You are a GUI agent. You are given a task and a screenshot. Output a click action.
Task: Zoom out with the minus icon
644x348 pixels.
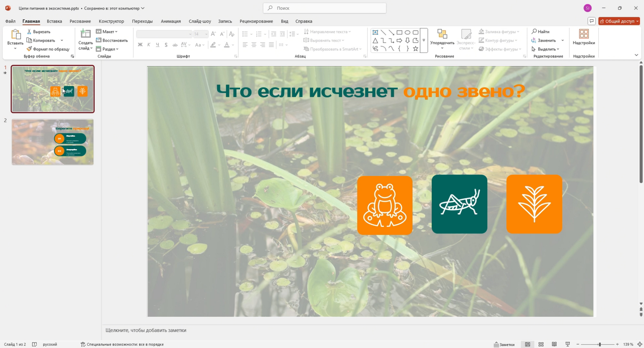tap(578, 345)
